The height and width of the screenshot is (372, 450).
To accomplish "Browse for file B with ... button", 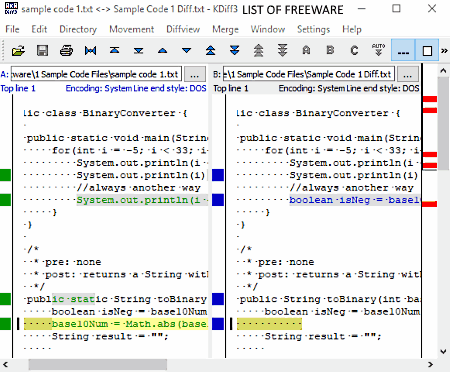I will 408,74.
